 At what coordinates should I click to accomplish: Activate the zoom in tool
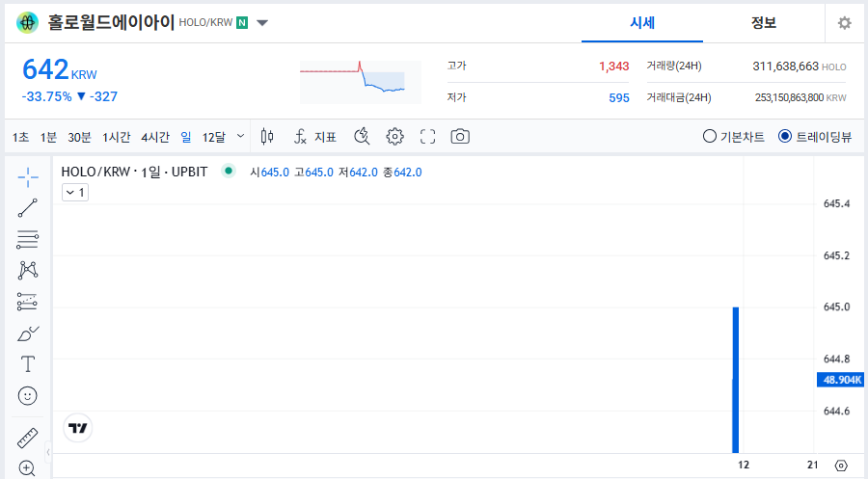(27, 468)
